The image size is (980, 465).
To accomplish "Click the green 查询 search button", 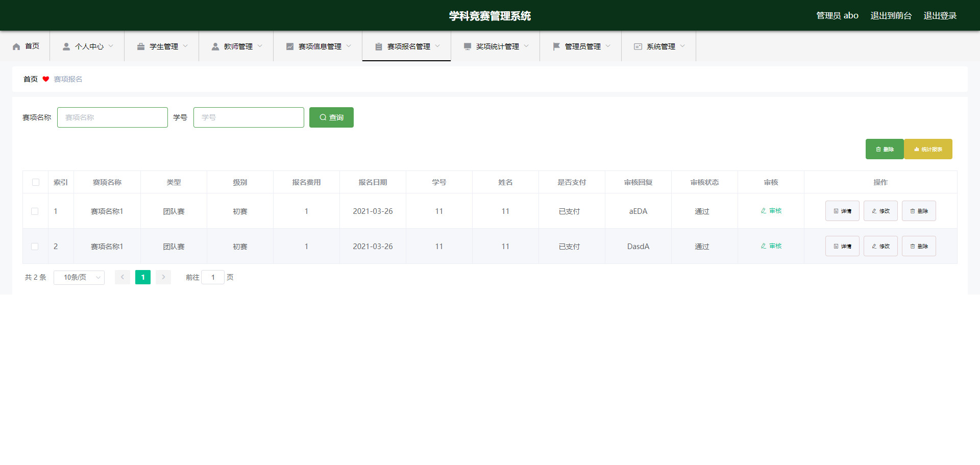I will pyautogui.click(x=331, y=117).
